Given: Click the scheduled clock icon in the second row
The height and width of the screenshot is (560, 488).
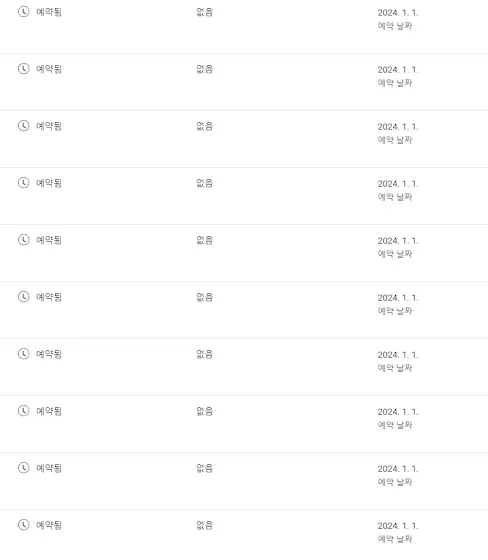Looking at the screenshot, I should click(24, 69).
